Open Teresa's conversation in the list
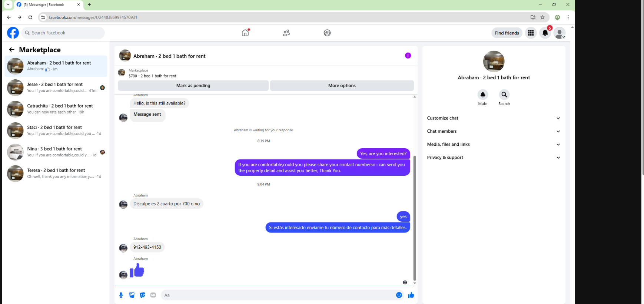Image resolution: width=644 pixels, height=304 pixels. pyautogui.click(x=56, y=174)
